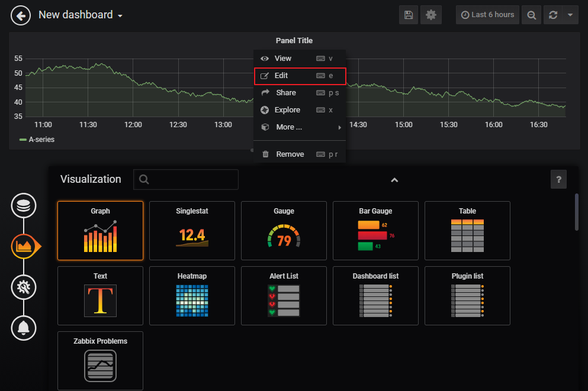Click the 12:00 time axis label

click(133, 125)
